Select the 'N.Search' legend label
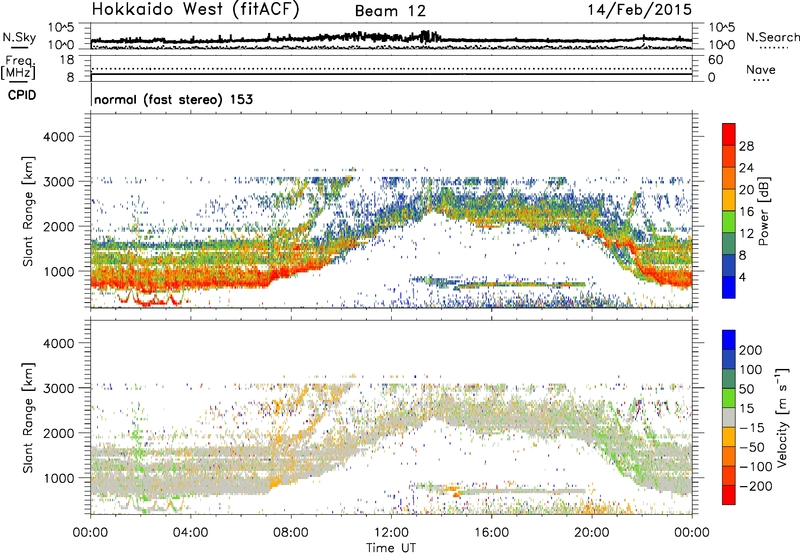Viewport: 800px width, 554px height. pos(772,37)
